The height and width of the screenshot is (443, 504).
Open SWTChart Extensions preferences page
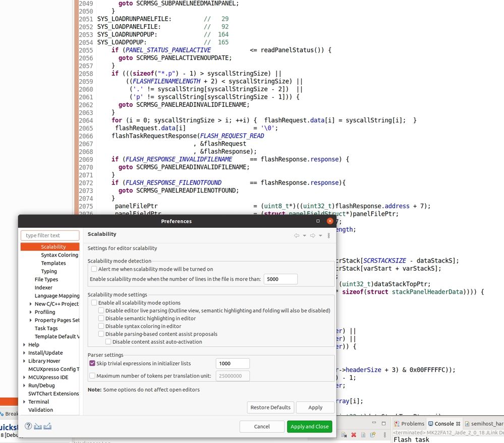pos(53,394)
